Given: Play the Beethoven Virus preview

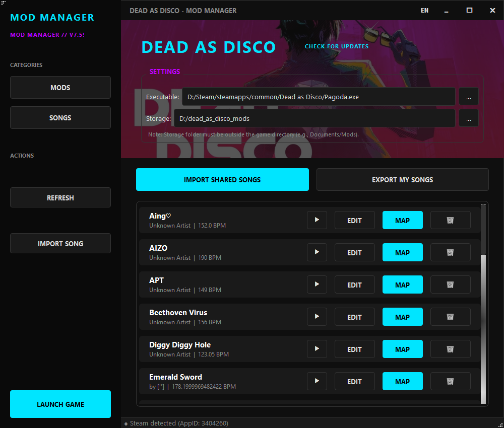Looking at the screenshot, I should pos(317,317).
